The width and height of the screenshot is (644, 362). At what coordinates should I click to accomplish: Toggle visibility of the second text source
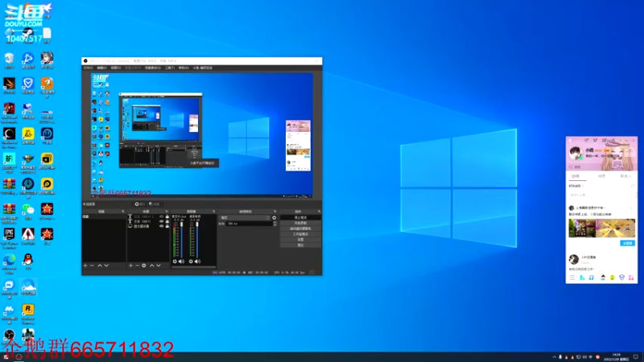[162, 221]
